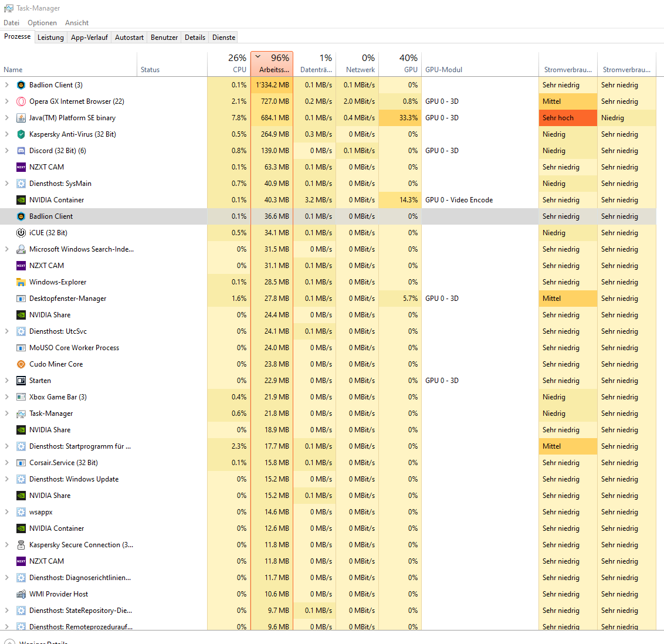
Task: Click the Microsoft Windows Search-Indexer icon
Action: point(21,249)
